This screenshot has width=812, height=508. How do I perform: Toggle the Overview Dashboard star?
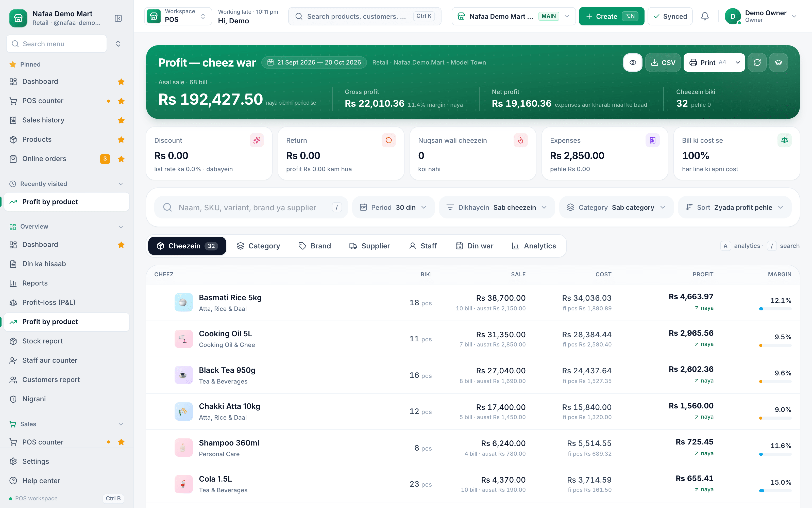point(122,245)
